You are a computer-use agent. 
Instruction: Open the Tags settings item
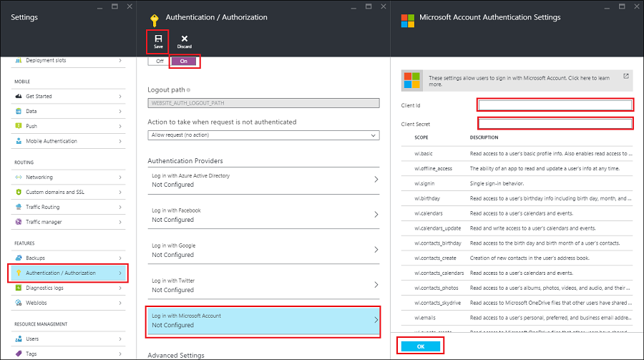pos(68,354)
